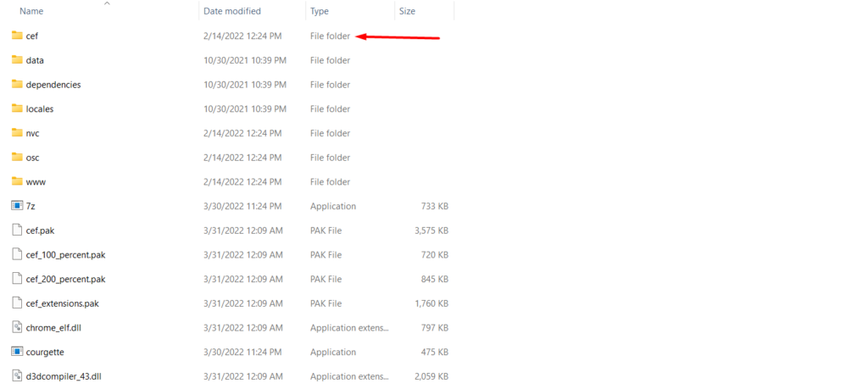
Task: Select the file name 'osc'
Action: coord(33,158)
